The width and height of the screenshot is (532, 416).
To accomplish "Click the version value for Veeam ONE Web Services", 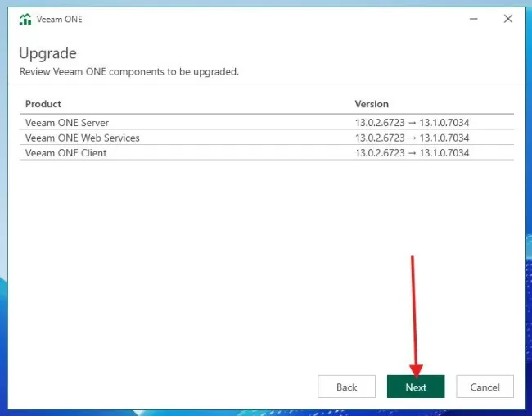I will point(412,138).
